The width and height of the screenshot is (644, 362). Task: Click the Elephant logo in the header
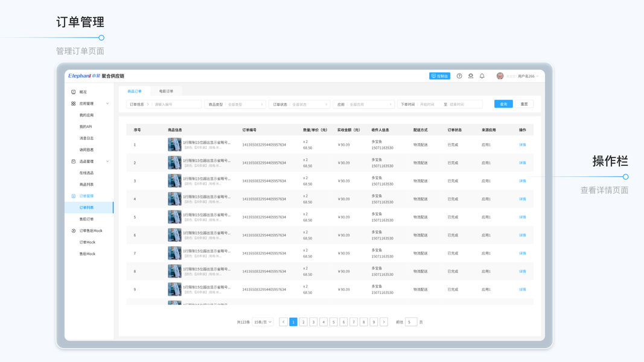click(84, 76)
